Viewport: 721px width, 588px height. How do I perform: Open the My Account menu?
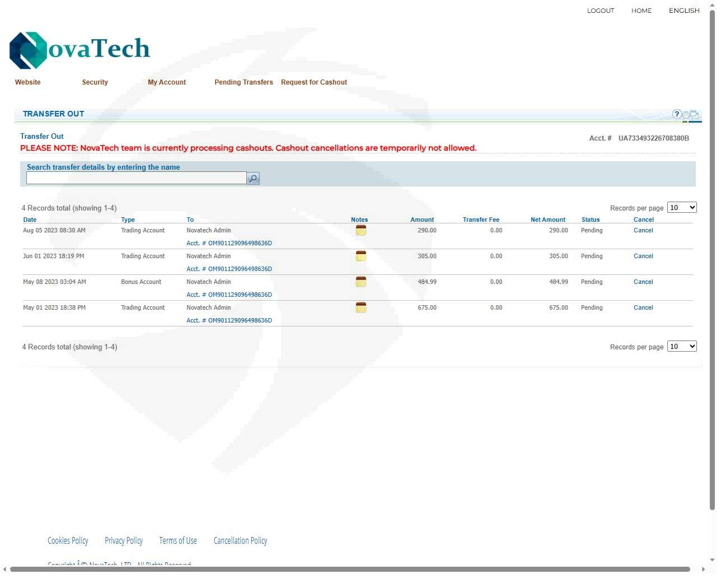167,82
